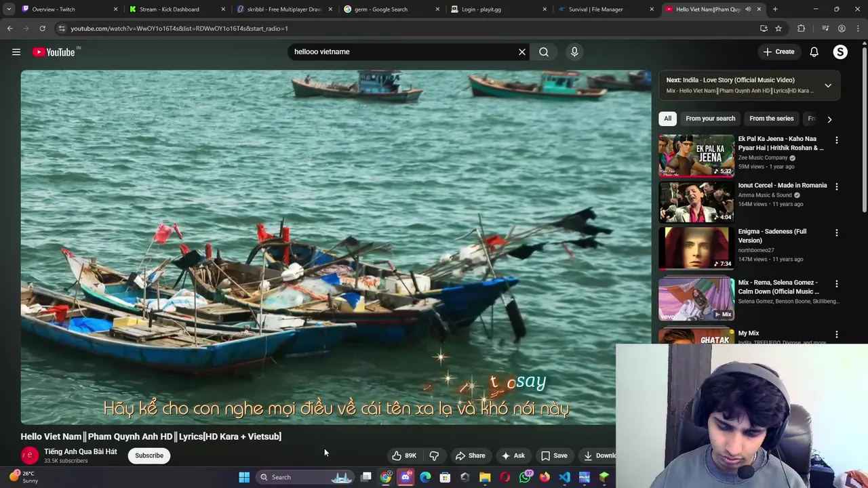
Task: Open options for Ek Pal Ka Jeena video
Action: [837, 140]
